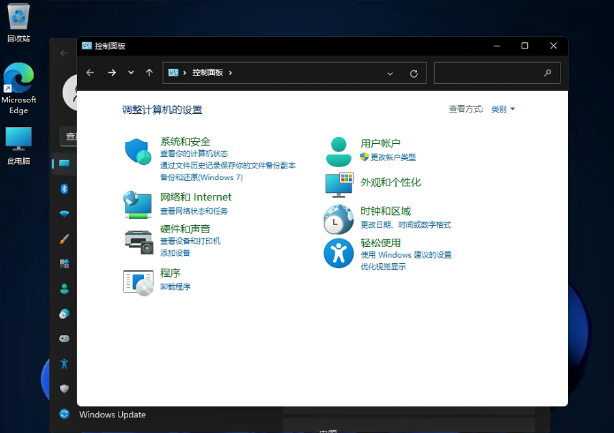Viewport: 614px width, 433px height.
Task: Click the 轻松使用 accessibility icon
Action: tap(339, 253)
